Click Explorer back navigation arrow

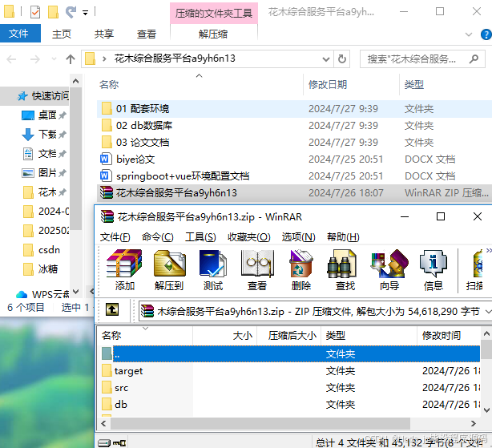coord(11,59)
